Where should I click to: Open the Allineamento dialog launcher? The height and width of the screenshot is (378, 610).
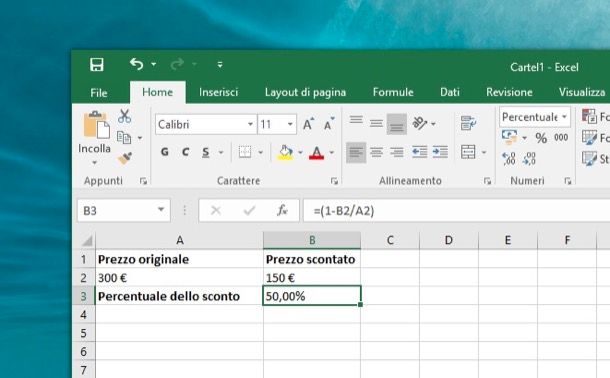pos(487,181)
